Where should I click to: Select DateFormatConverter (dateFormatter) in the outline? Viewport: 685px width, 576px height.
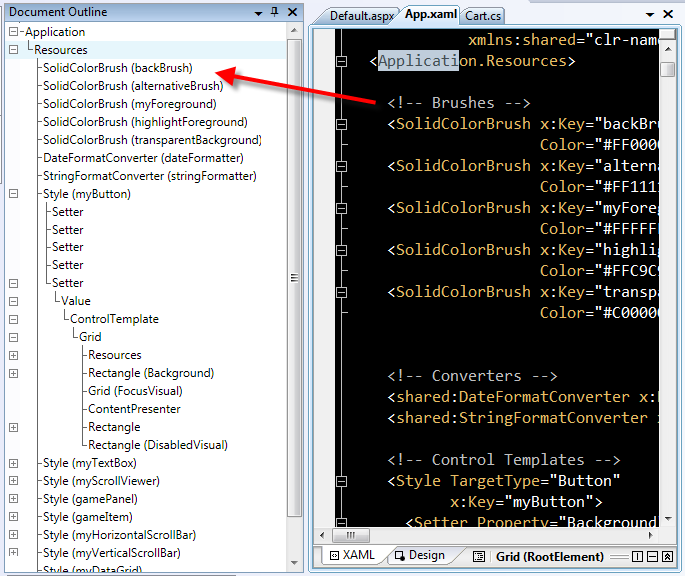[142, 158]
